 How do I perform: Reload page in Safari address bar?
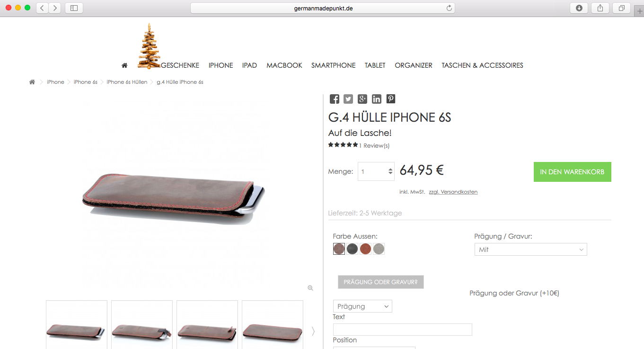pyautogui.click(x=449, y=8)
